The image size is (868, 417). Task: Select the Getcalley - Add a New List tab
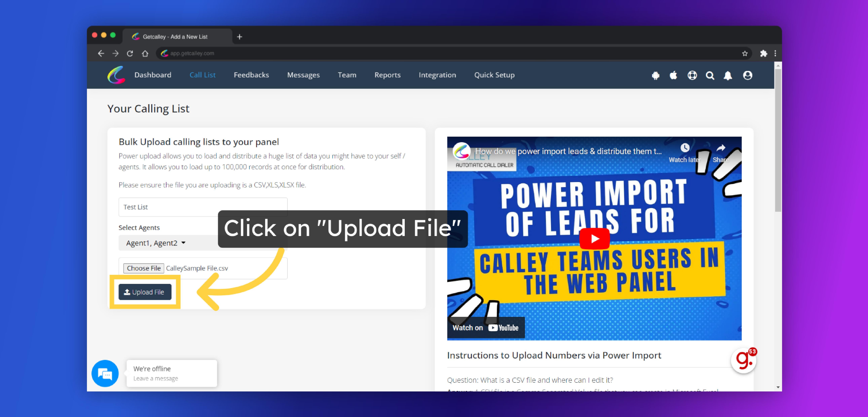pos(177,37)
